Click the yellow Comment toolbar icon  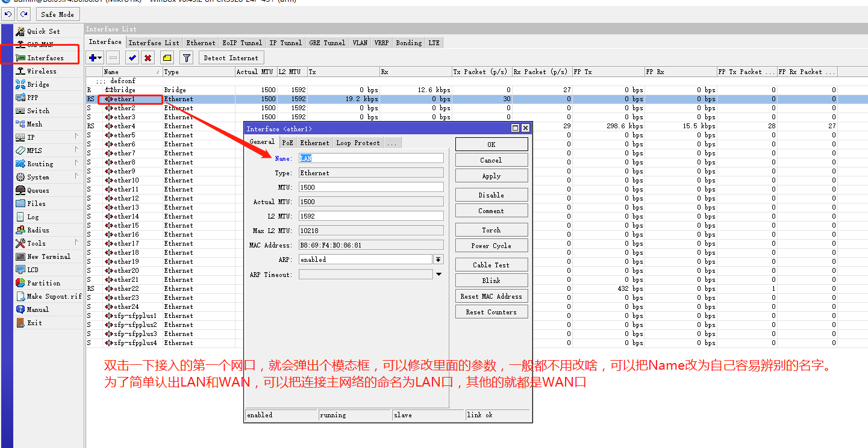[x=167, y=58]
